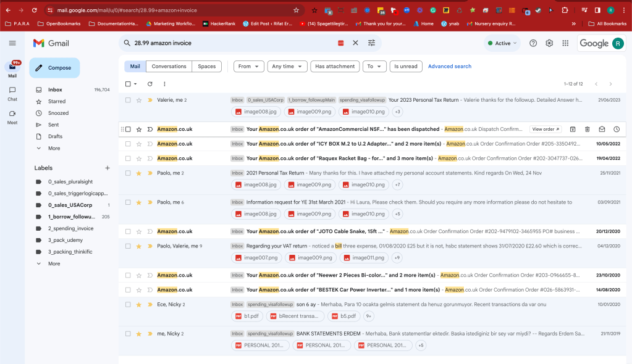Screen dimensions: 632x364
Task: Tick the checkbox for JOTO Cable Snake email
Action: [128, 231]
